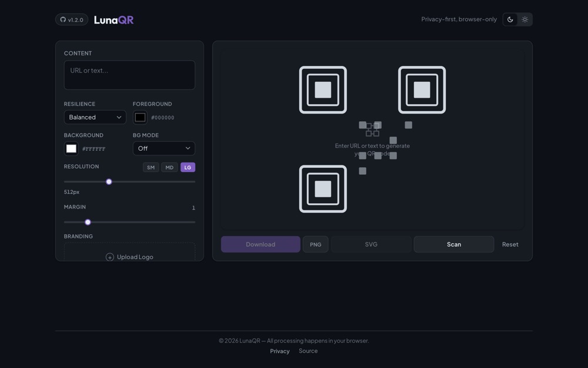Click the 2026 LunaQR copyright notice
The image size is (588, 368).
pyautogui.click(x=294, y=340)
